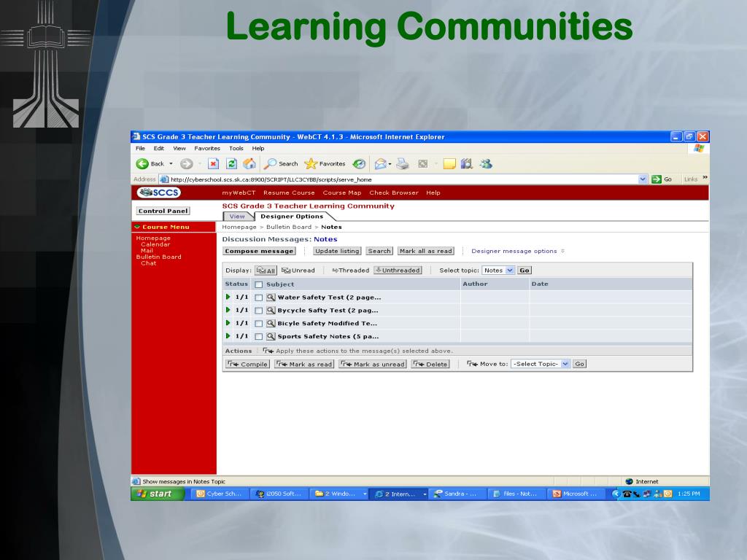
Task: Collapse the Course Menu arrow
Action: pos(137,227)
